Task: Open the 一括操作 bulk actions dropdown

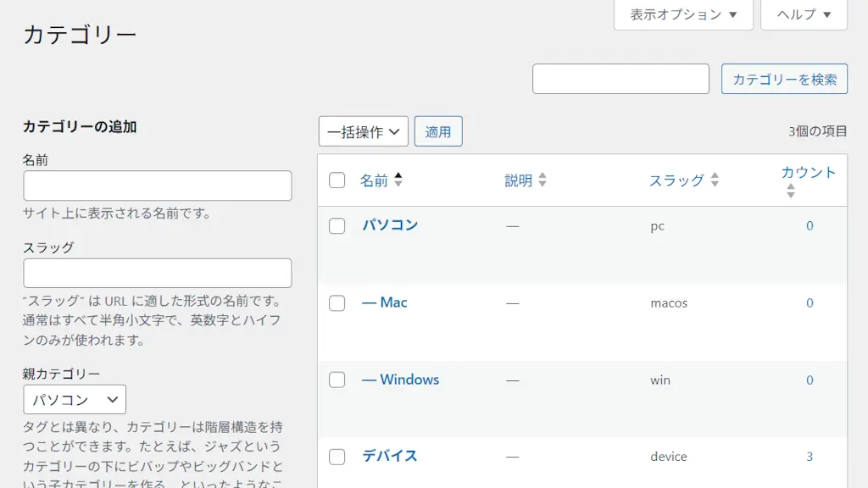Action: (363, 131)
